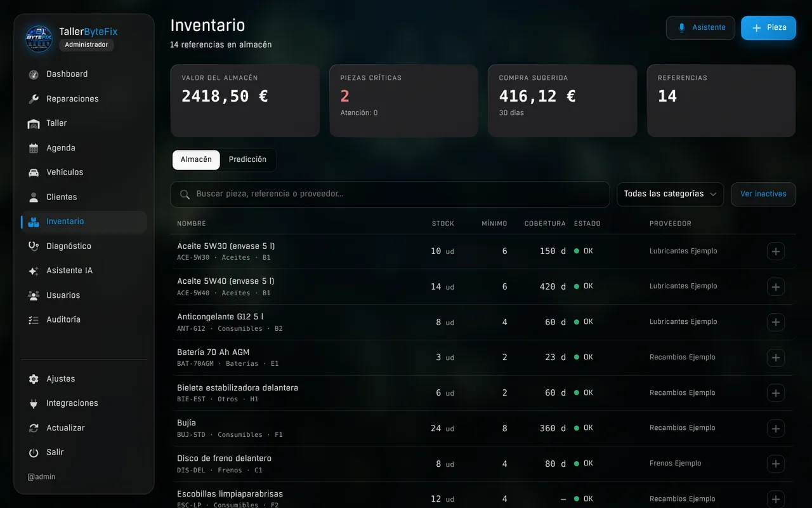The image size is (812, 508).
Task: Click plus icon for Aceite 5W40 row
Action: pyautogui.click(x=775, y=287)
